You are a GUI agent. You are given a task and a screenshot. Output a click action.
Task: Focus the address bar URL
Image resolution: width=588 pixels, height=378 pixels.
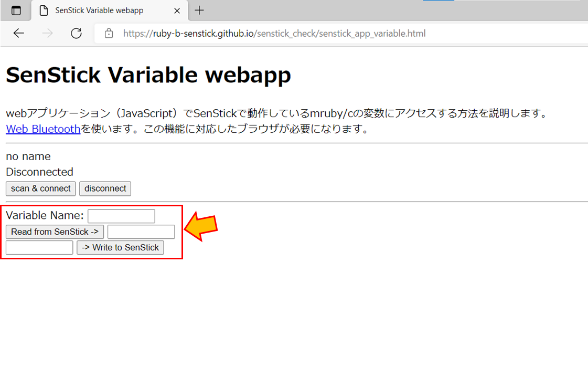point(274,34)
